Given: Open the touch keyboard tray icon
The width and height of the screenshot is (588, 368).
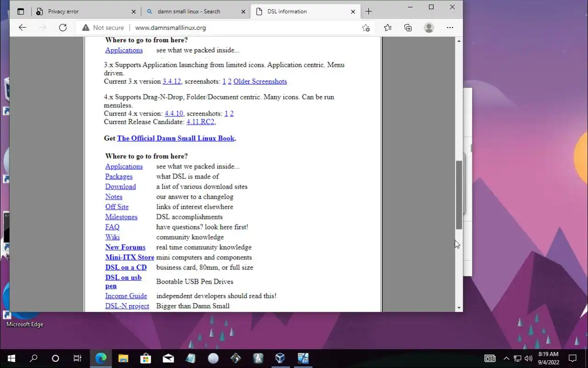Looking at the screenshot, I should coord(490,358).
